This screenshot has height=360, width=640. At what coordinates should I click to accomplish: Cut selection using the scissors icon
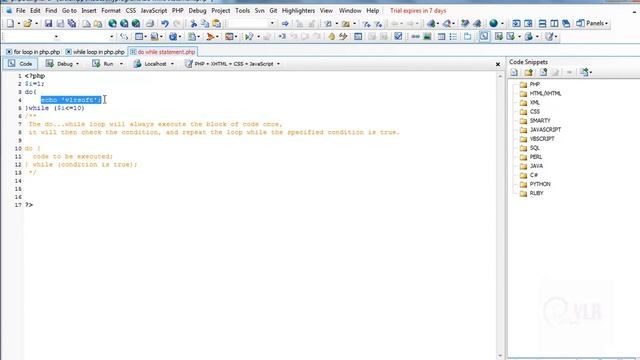click(193, 24)
